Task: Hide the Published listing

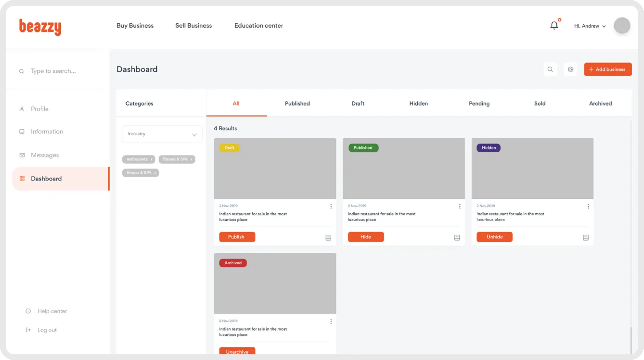Action: (366, 237)
